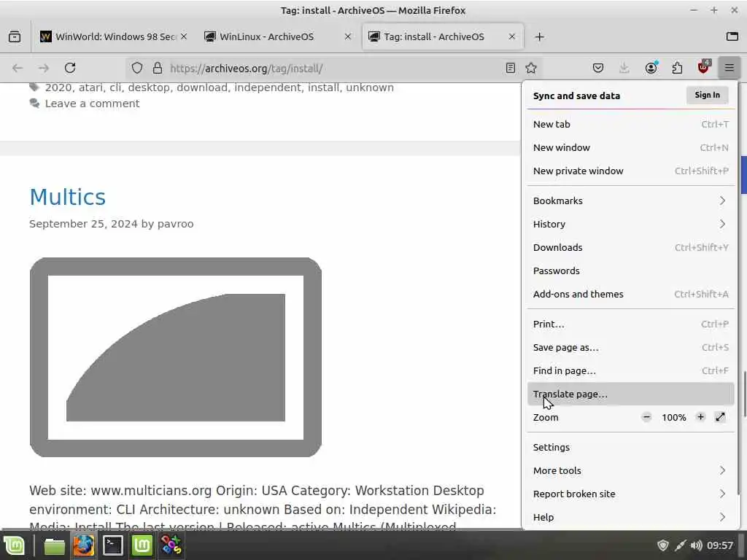Choose New window menu item
The width and height of the screenshot is (747, 560).
[x=630, y=147]
